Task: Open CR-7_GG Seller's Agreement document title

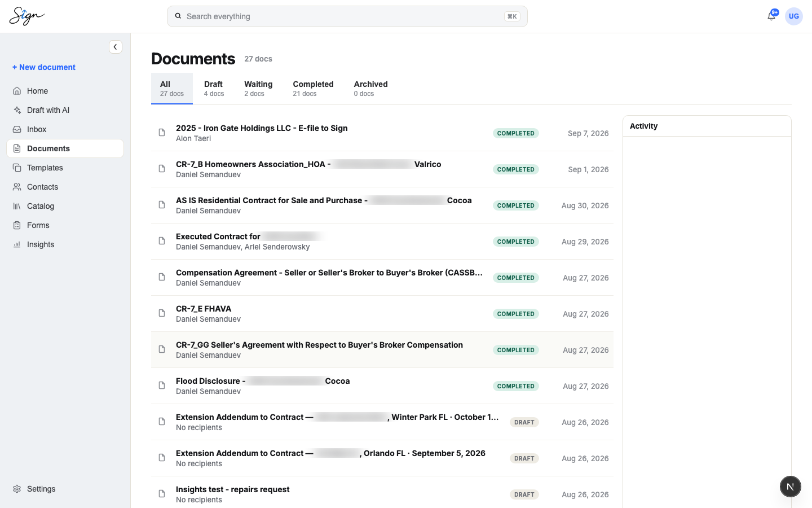Action: pyautogui.click(x=319, y=345)
